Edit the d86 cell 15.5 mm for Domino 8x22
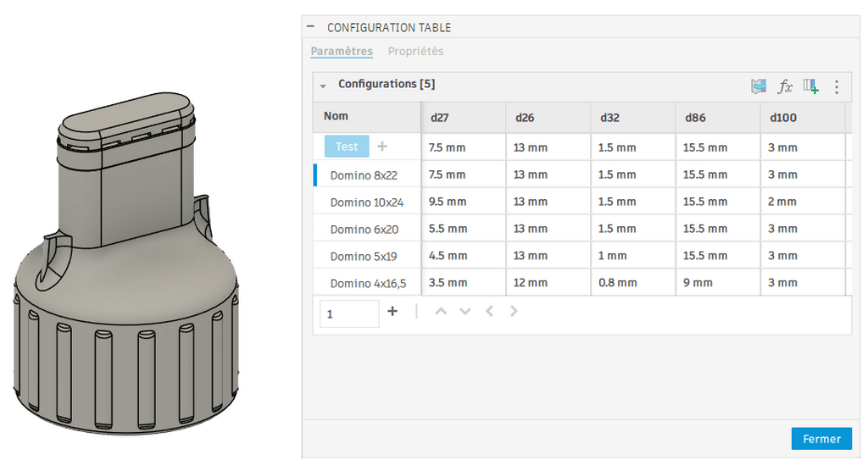 [x=718, y=175]
